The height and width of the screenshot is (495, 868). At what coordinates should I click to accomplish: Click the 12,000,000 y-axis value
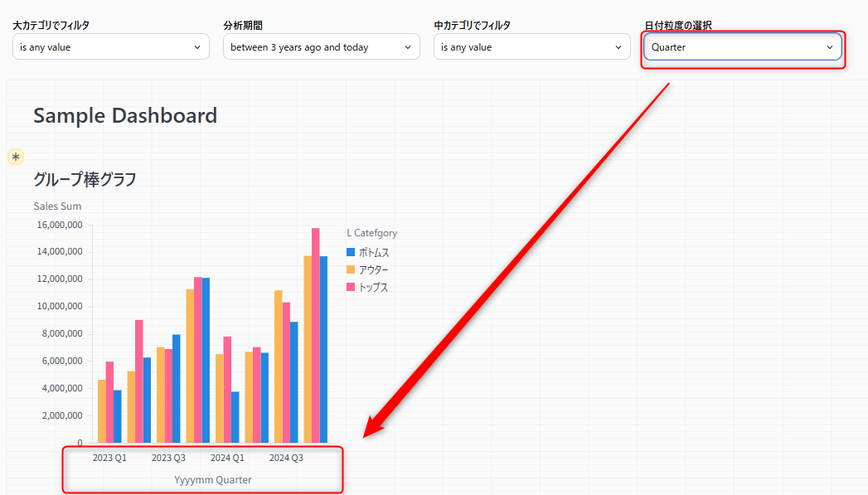(x=60, y=279)
